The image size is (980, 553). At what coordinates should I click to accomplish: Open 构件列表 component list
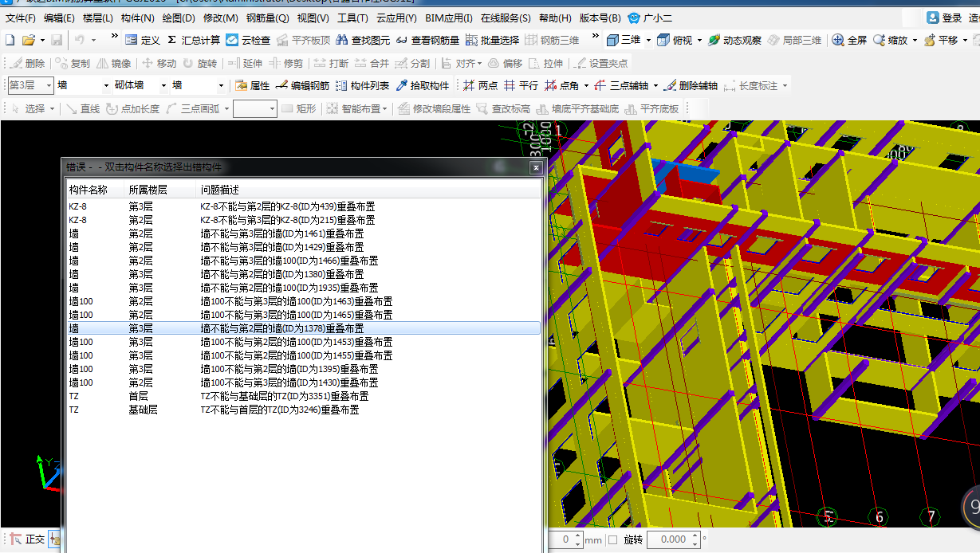tap(362, 85)
